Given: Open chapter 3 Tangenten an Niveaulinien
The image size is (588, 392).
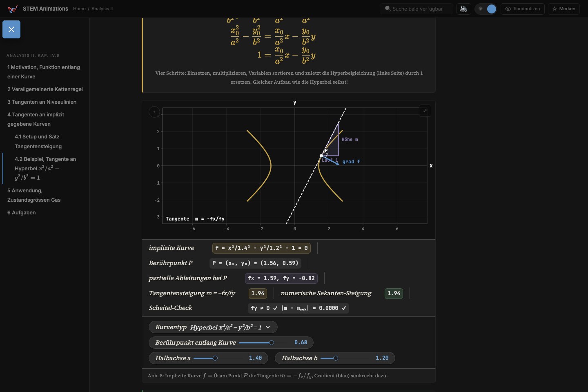Looking at the screenshot, I should click(42, 102).
